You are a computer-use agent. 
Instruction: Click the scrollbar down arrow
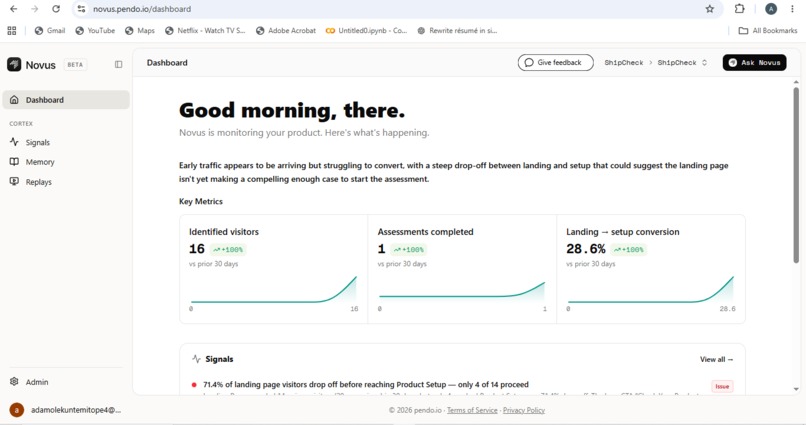click(796, 390)
